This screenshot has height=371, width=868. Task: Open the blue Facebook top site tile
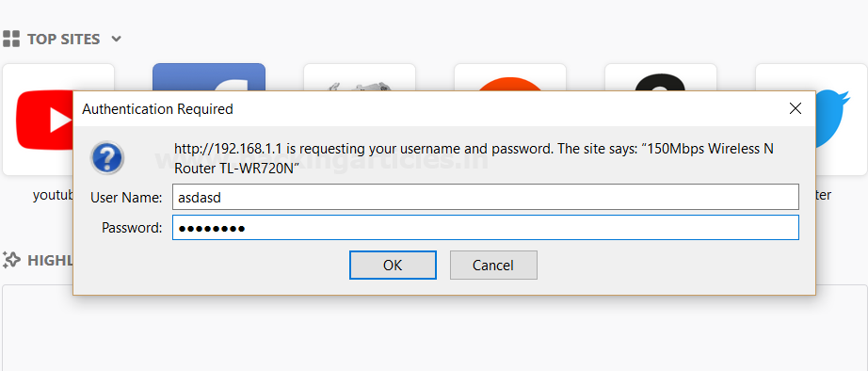point(209,77)
